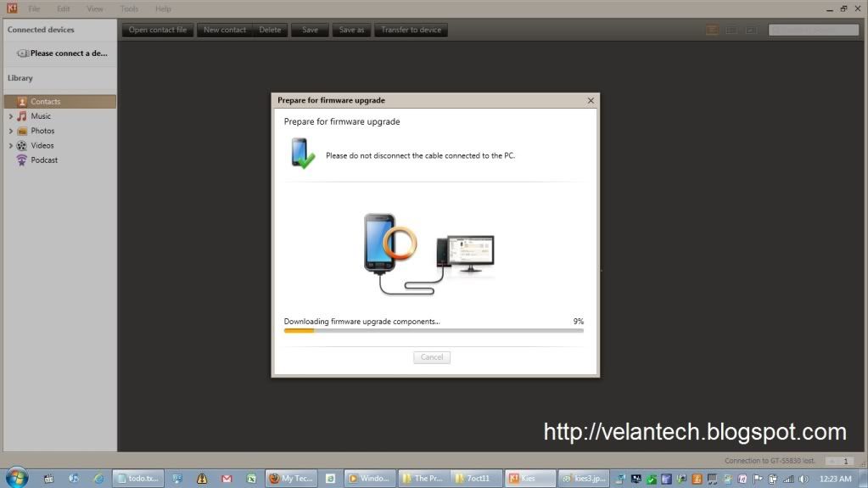This screenshot has height=488, width=868.
Task: Expand the Videos library item
Action: pyautogui.click(x=10, y=146)
